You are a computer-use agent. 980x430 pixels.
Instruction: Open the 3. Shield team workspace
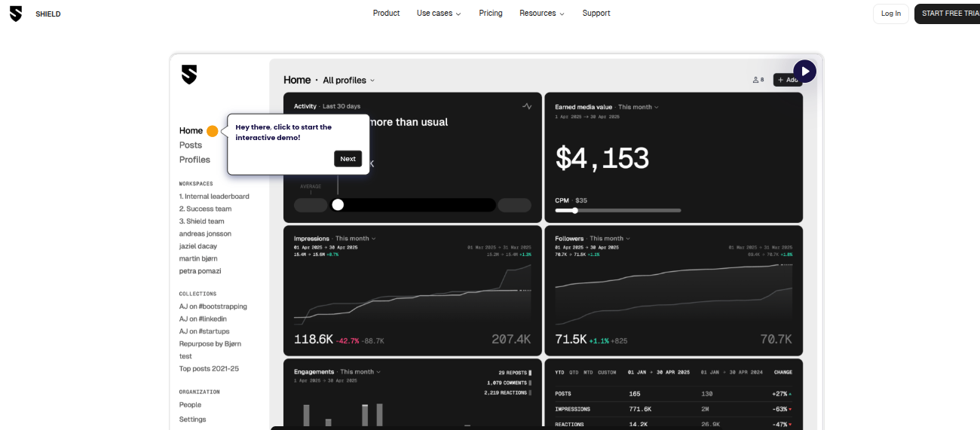(x=202, y=221)
